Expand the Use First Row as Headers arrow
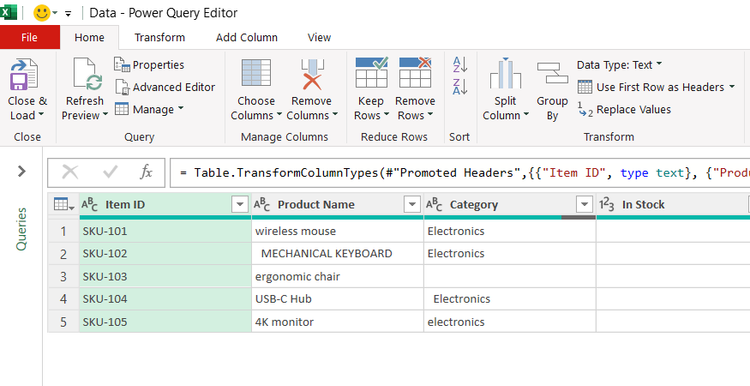 click(731, 87)
